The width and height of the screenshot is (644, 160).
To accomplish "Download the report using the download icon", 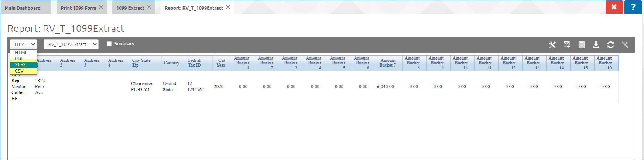I will click(596, 45).
